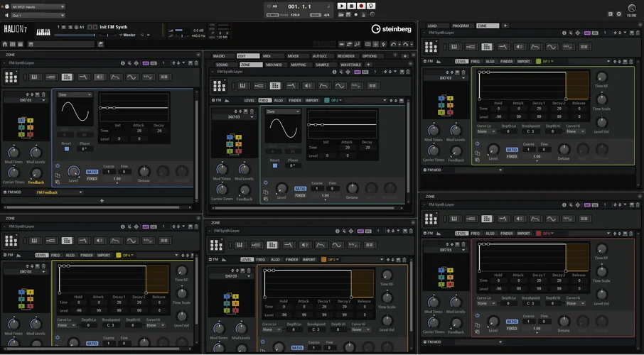
Task: Toggle the Reset checkbox in top-left oscillator panel
Action: [x=65, y=149]
